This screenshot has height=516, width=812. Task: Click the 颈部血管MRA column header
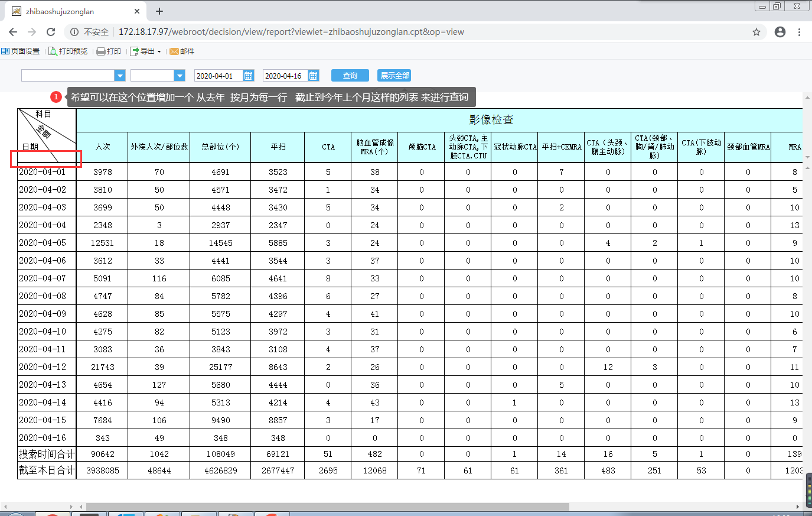click(x=748, y=147)
